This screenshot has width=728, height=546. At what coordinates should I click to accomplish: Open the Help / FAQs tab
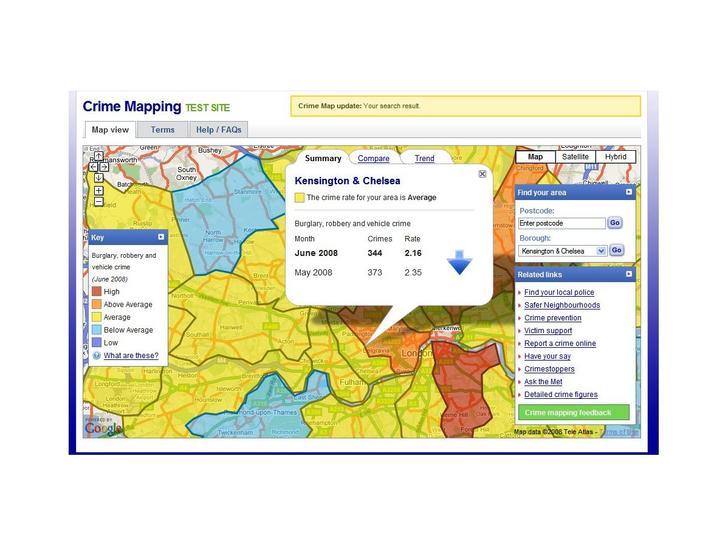pos(219,130)
